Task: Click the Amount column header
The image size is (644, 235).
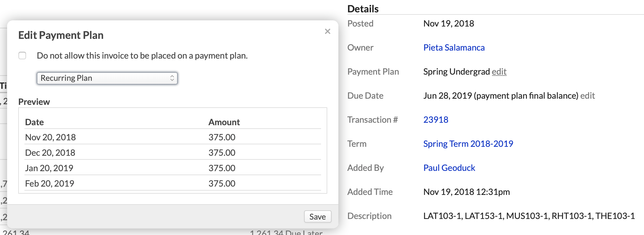Action: [x=224, y=122]
